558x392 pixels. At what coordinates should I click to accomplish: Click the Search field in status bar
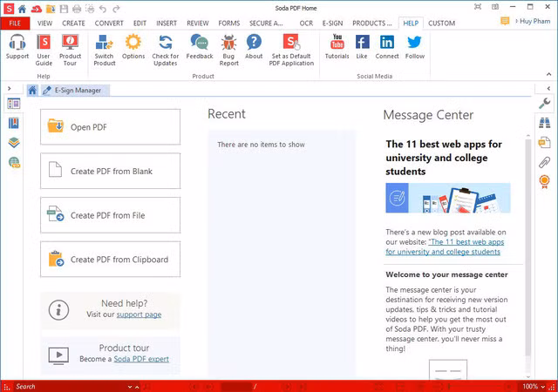pyautogui.click(x=70, y=387)
